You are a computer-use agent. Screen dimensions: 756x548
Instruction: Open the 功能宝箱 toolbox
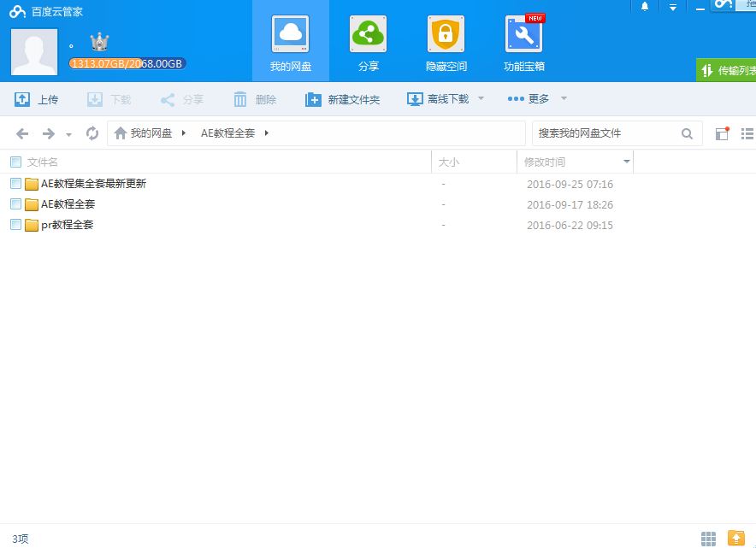[523, 40]
